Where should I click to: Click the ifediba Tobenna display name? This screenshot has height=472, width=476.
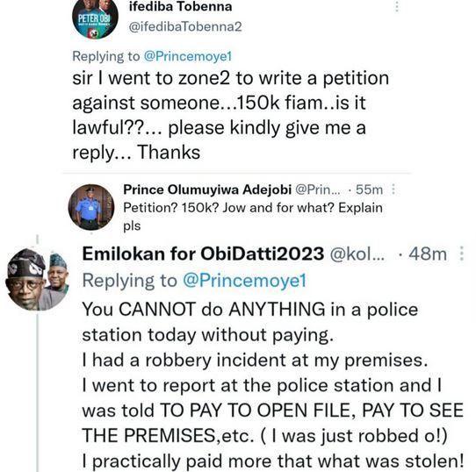[x=181, y=7]
